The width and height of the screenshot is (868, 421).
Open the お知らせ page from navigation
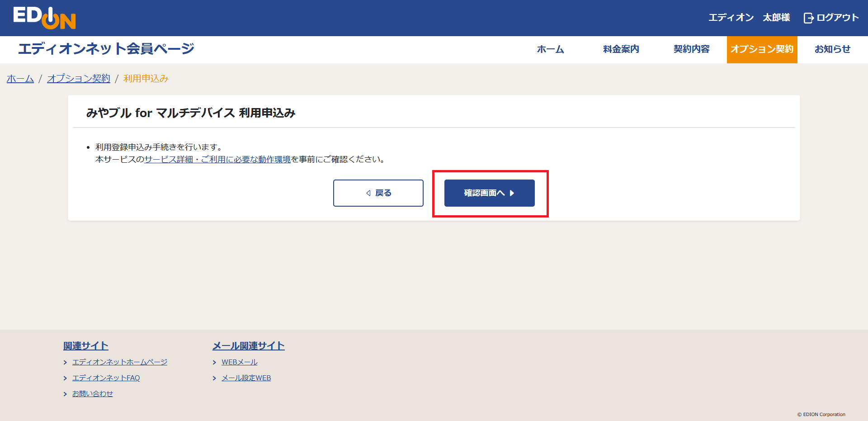(832, 49)
